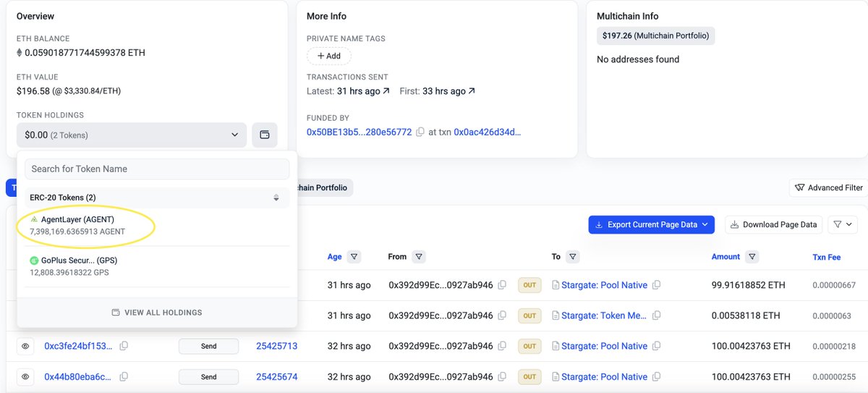Click the 0.00538118 ETH amount
Image resolution: width=868 pixels, height=393 pixels.
coord(746,316)
